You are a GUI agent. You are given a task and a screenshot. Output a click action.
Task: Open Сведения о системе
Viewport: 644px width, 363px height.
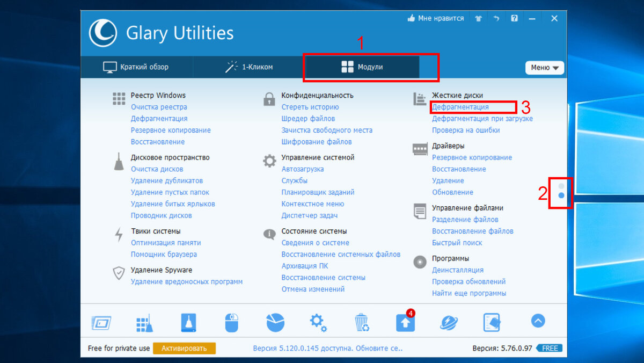pos(314,243)
